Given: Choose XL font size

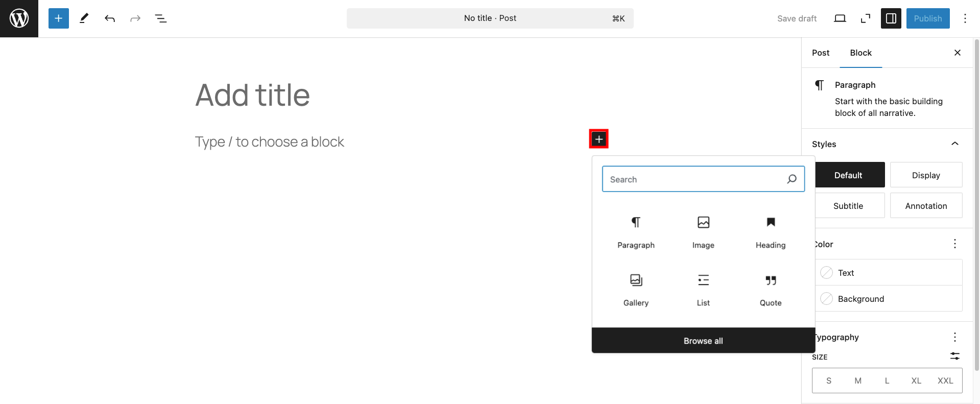Looking at the screenshot, I should pyautogui.click(x=916, y=381).
